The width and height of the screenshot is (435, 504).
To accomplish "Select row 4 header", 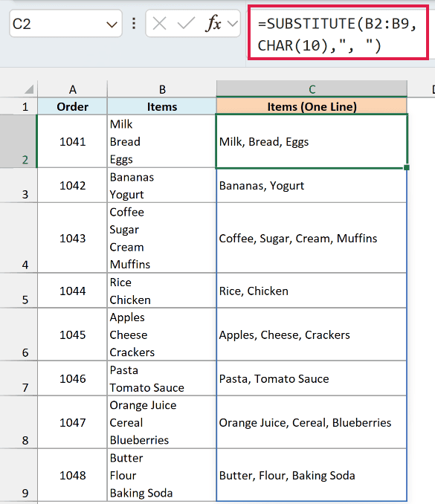I will click(x=19, y=238).
